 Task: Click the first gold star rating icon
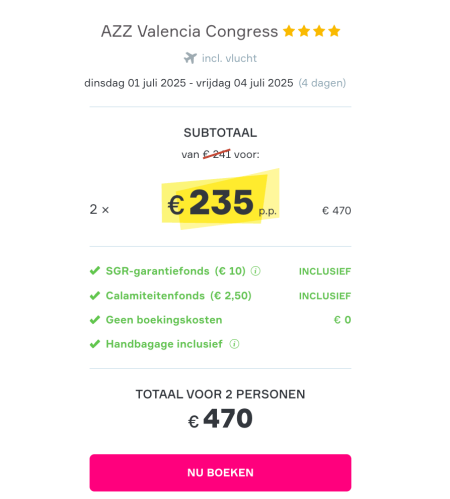(289, 31)
